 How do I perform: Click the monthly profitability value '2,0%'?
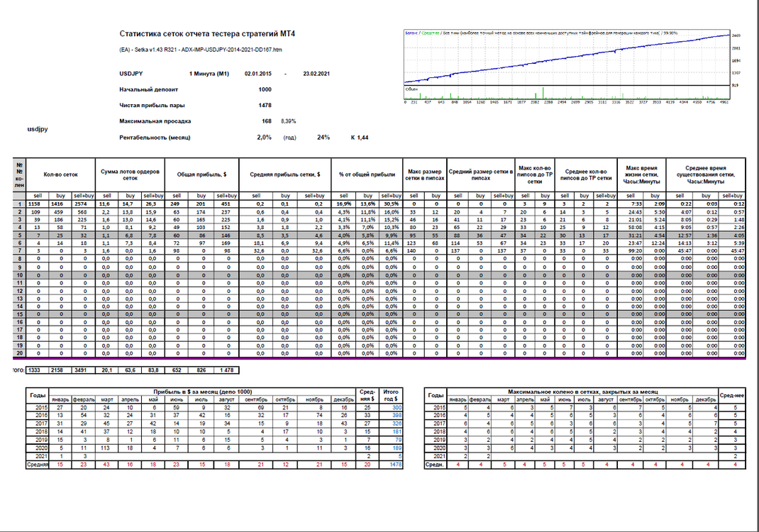click(265, 138)
